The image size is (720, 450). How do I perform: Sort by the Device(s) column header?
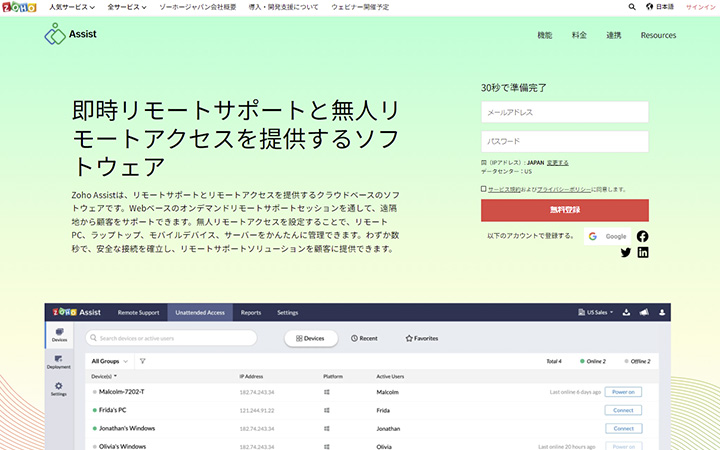point(104,377)
